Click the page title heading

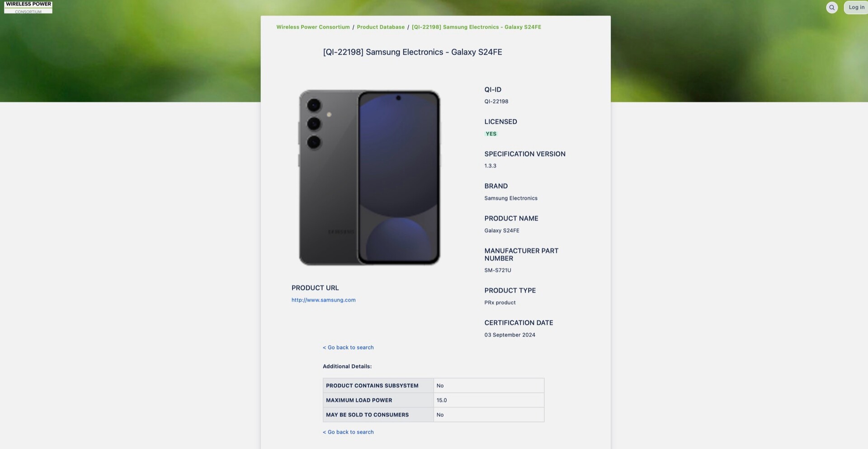tap(412, 52)
